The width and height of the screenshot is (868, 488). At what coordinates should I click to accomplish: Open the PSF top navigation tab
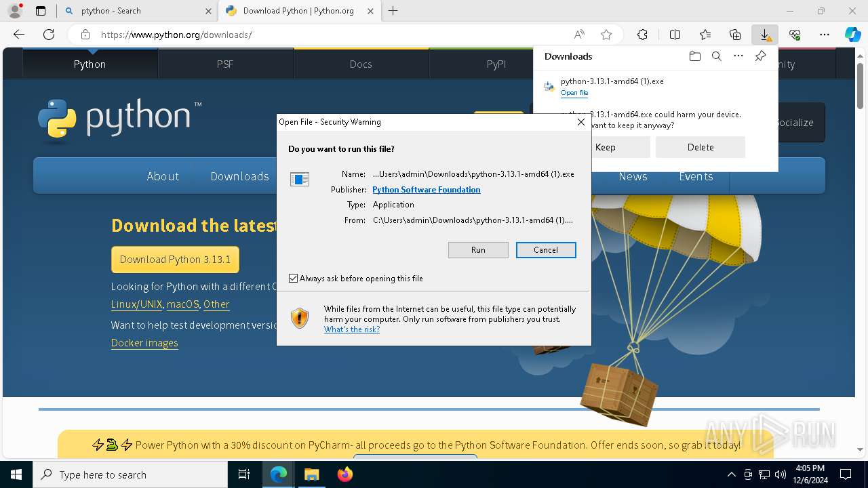click(x=225, y=64)
